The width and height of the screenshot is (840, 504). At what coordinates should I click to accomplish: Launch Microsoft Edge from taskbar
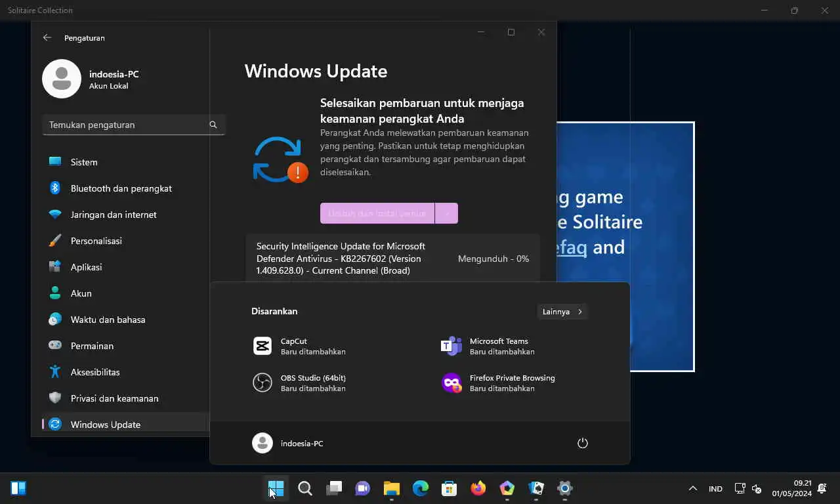click(421, 488)
